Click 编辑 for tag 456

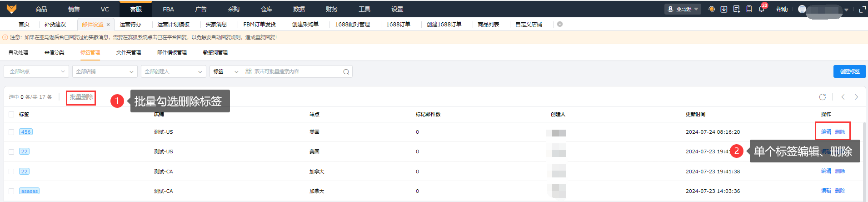point(826,132)
